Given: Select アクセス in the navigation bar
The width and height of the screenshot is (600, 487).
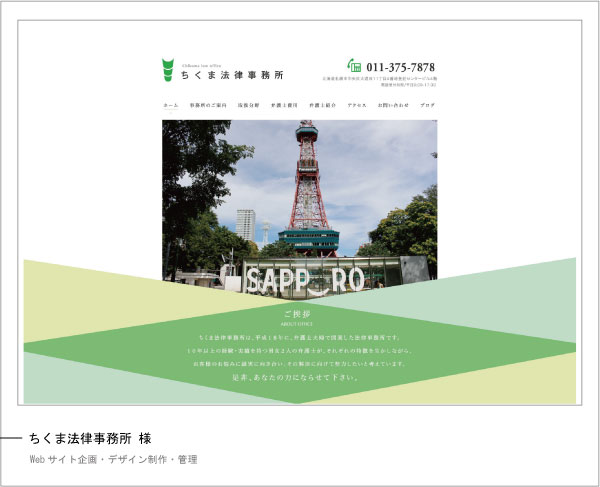Looking at the screenshot, I should 357,105.
